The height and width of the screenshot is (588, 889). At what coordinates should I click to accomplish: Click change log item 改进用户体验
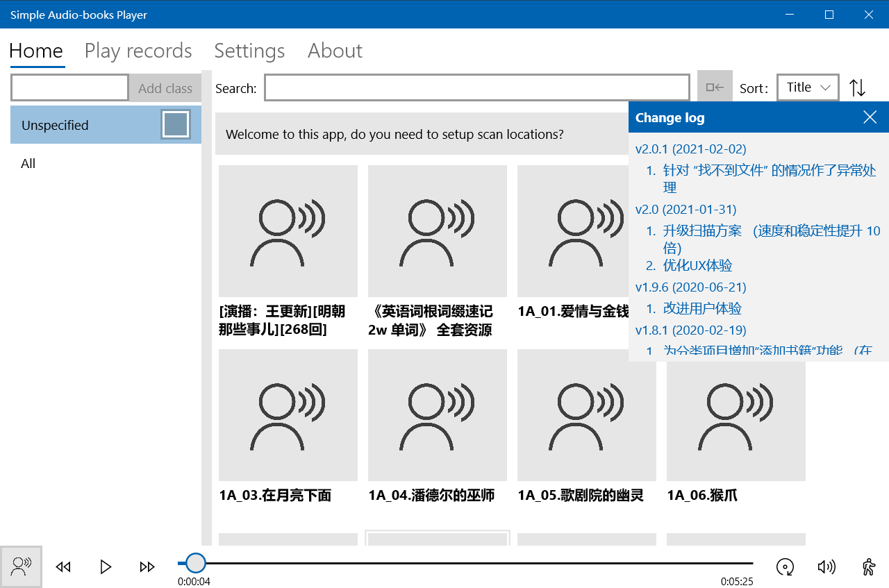[702, 309]
